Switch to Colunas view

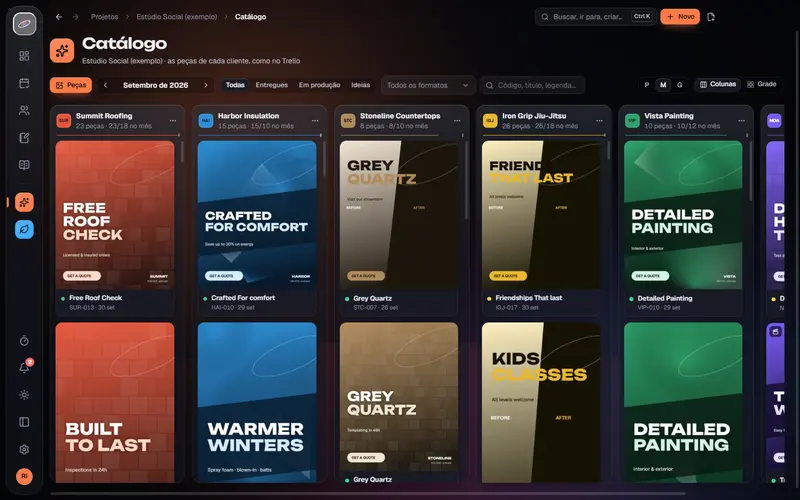coord(718,84)
